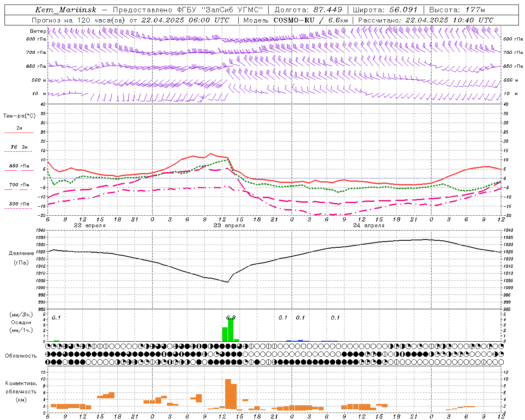The width and height of the screenshot is (525, 420).
Task: Click the Td 2м legend entry
Action: (x=19, y=147)
